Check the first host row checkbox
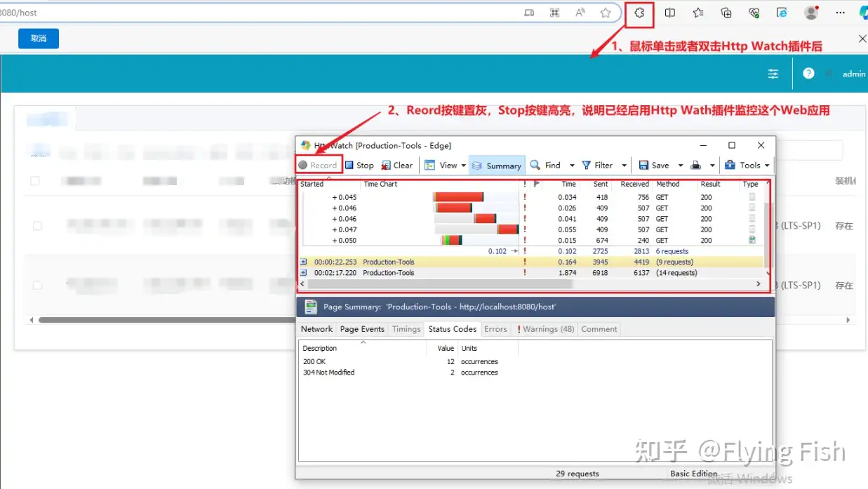This screenshot has width=868, height=489. (x=37, y=226)
